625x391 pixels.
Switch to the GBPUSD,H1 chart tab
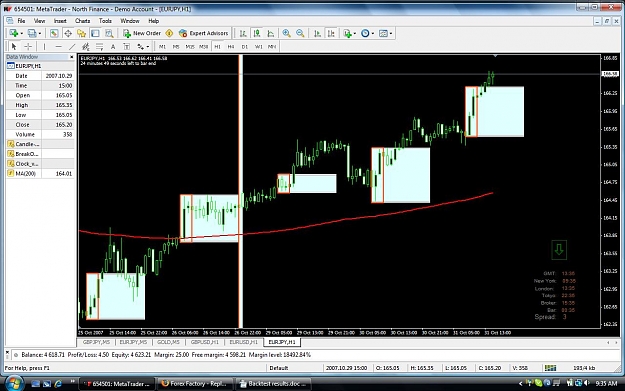[204, 342]
